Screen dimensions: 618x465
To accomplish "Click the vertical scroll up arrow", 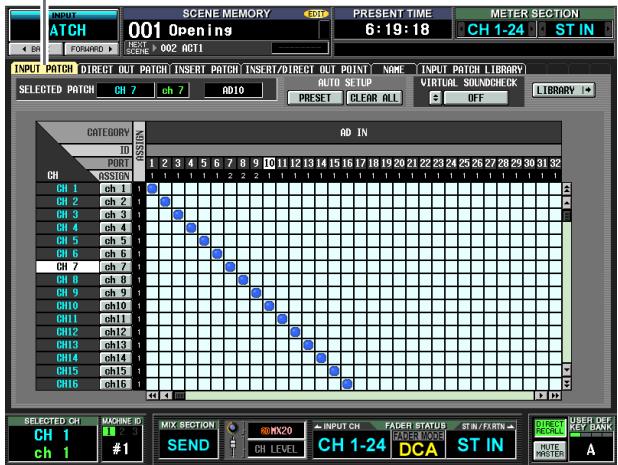I will (x=567, y=203).
